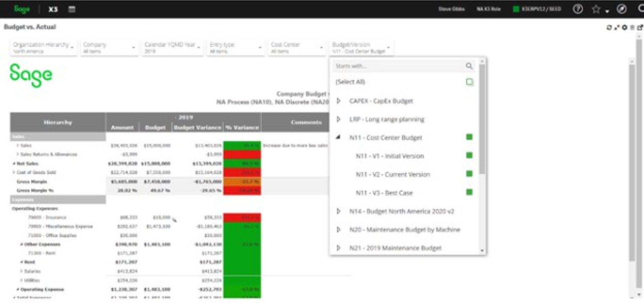Image resolution: width=644 pixels, height=303 pixels.
Task: Expand the CAPEX - CapEx Budget node
Action: coord(338,101)
